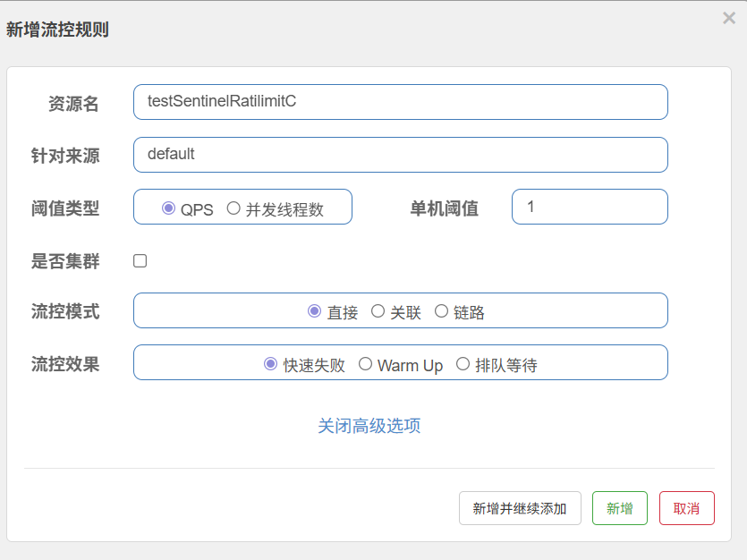This screenshot has height=560, width=747.
Task: Select 快速失败 flow control effect
Action: tap(270, 364)
